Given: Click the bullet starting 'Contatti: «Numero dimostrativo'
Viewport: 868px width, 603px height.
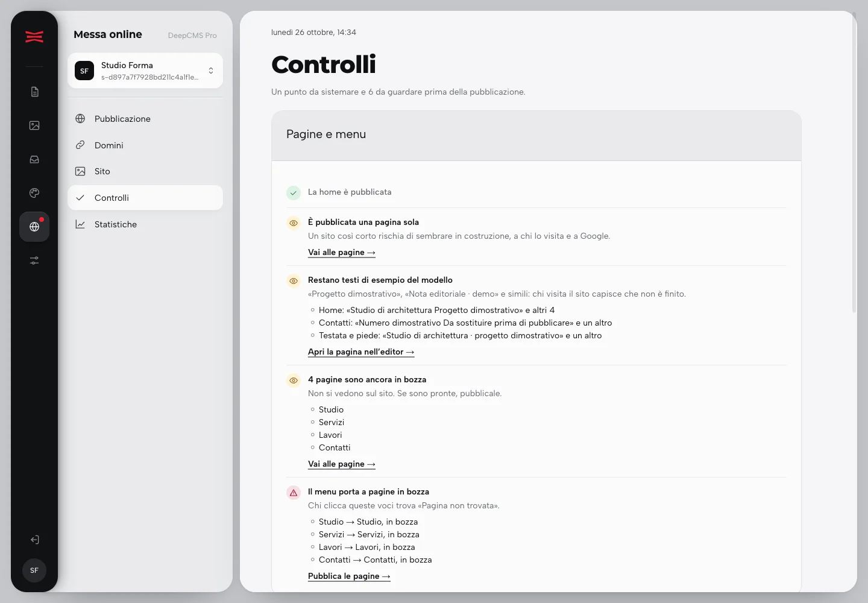Looking at the screenshot, I should coord(465,323).
